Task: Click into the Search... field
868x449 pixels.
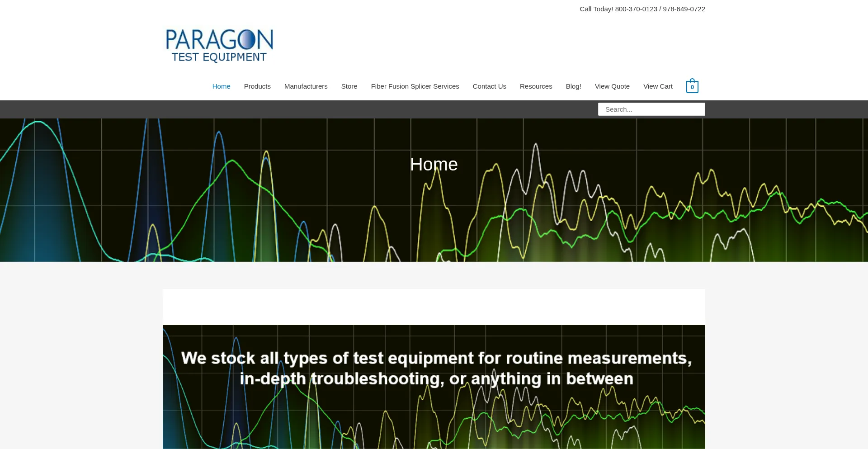Action: (x=651, y=109)
